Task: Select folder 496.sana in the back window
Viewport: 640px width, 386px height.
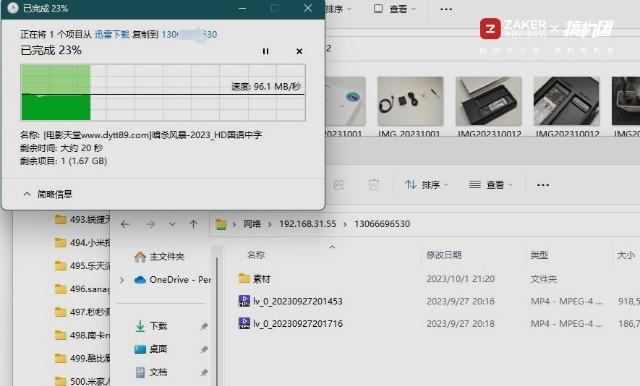Action: (82, 289)
